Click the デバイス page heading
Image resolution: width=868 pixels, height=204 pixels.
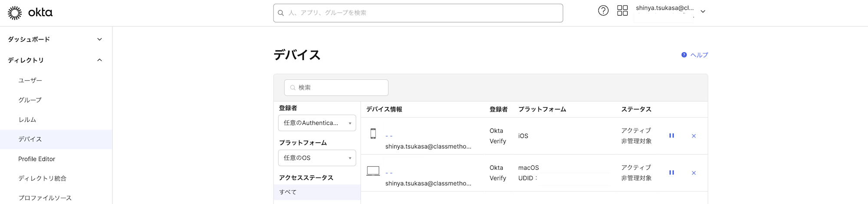[x=297, y=55]
